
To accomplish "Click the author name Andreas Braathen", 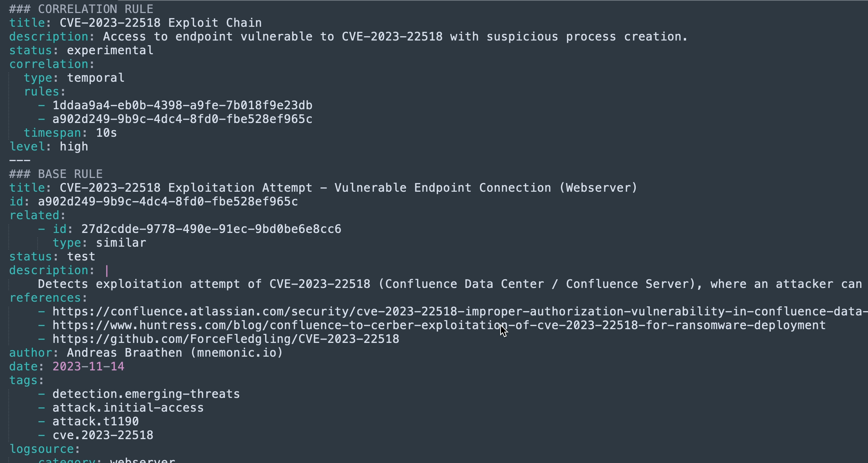I will (124, 353).
